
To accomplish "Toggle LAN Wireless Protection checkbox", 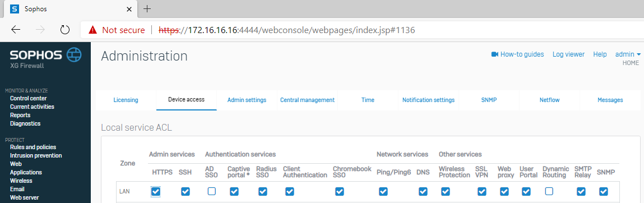I will 445,191.
